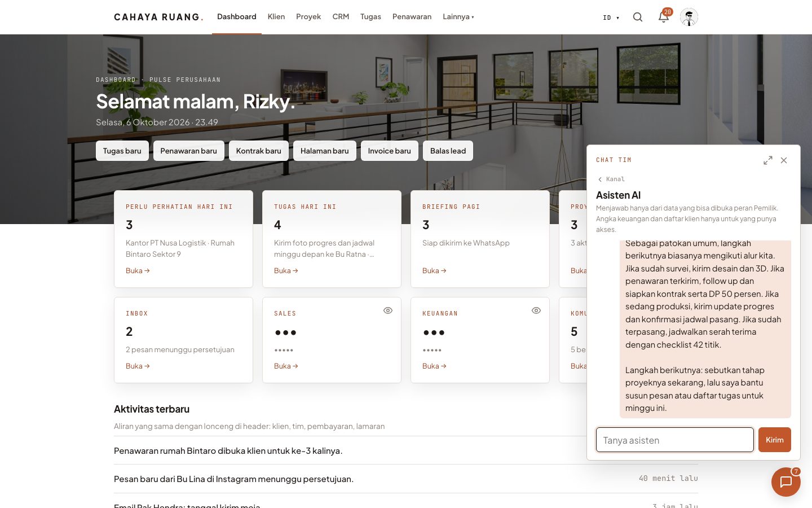Viewport: 812px width, 508px height.
Task: Open the ID language dropdown
Action: pyautogui.click(x=611, y=17)
